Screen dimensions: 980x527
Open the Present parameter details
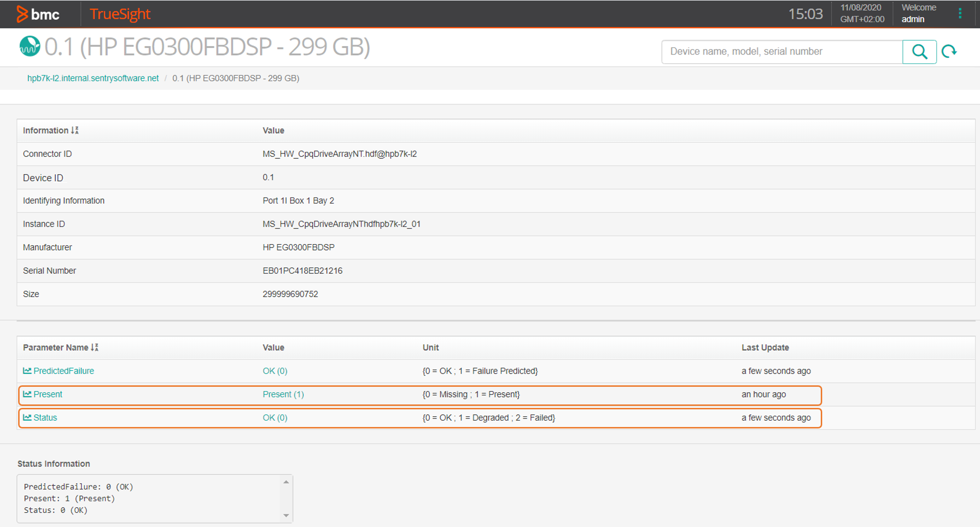(48, 394)
